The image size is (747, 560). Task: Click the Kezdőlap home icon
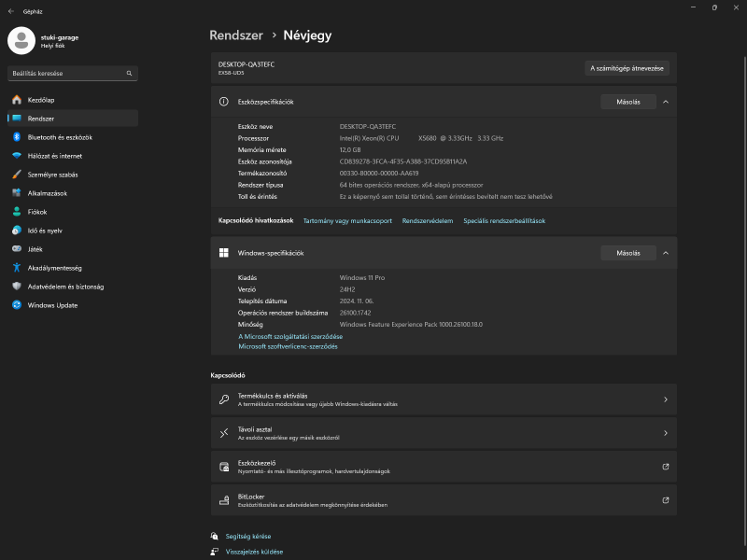[x=17, y=100]
